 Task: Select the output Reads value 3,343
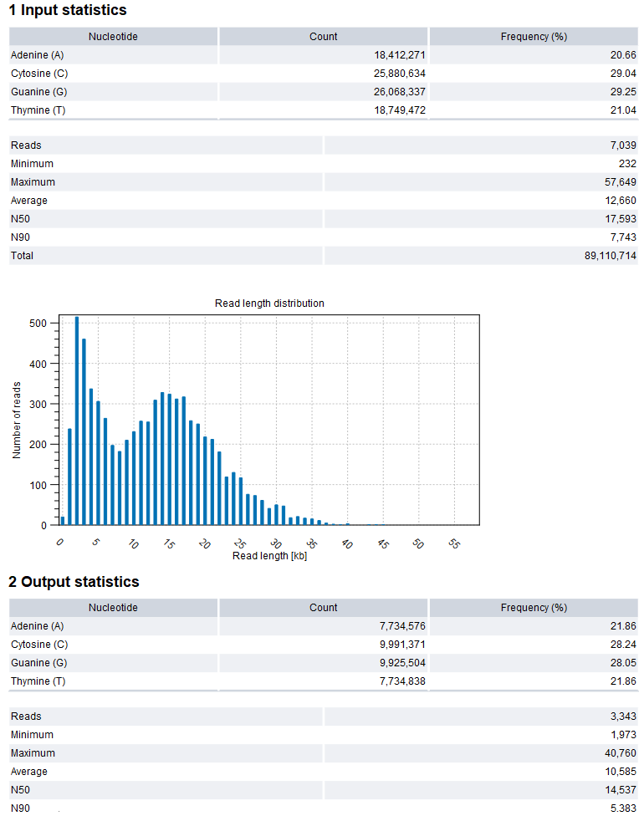(x=623, y=716)
